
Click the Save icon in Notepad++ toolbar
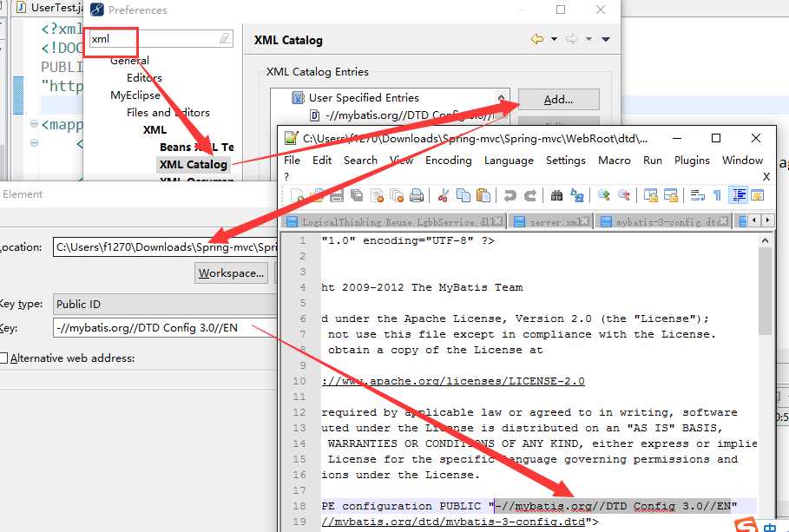pyautogui.click(x=337, y=195)
